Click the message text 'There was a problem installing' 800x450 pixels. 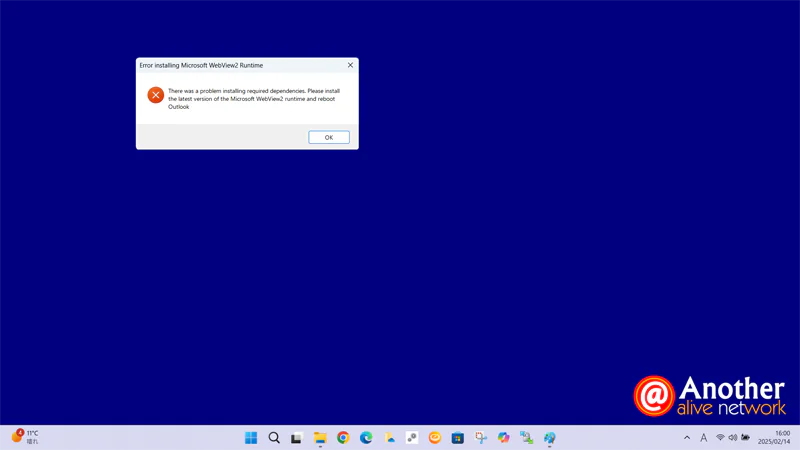click(207, 91)
